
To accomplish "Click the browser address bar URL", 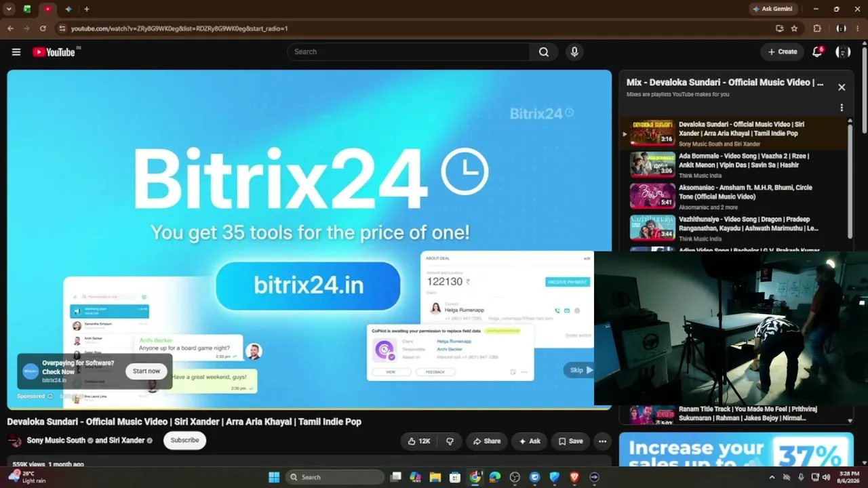I will 180,28.
